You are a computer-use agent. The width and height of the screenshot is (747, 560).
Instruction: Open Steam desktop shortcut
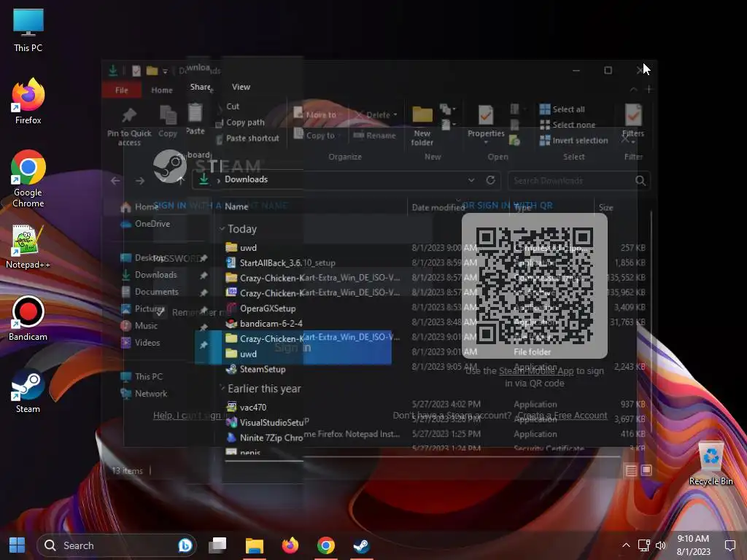[x=28, y=392]
